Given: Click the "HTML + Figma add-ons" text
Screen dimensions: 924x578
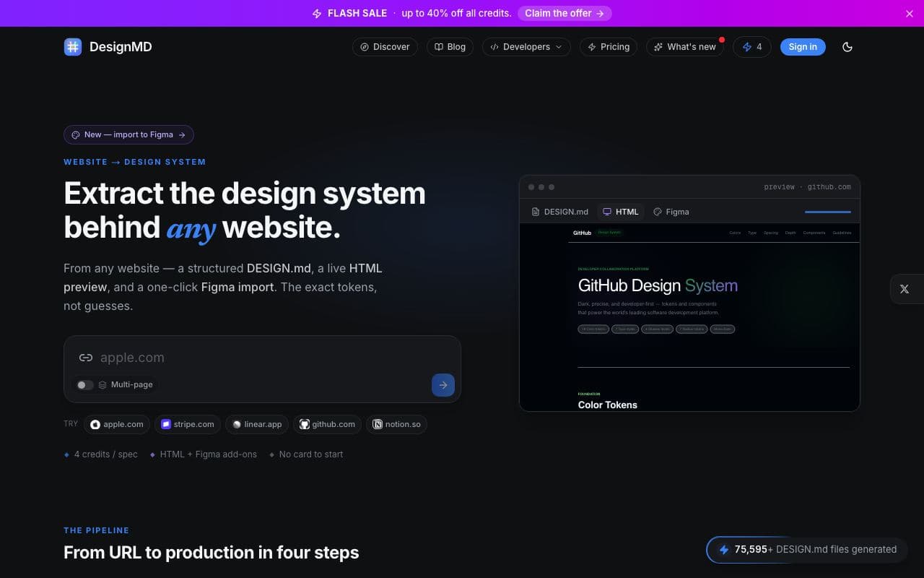Looking at the screenshot, I should [x=208, y=454].
